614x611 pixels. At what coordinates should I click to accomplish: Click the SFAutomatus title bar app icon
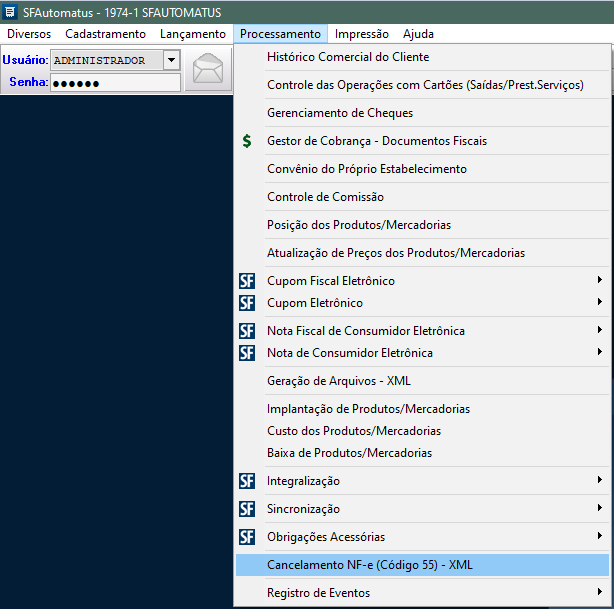pyautogui.click(x=10, y=12)
